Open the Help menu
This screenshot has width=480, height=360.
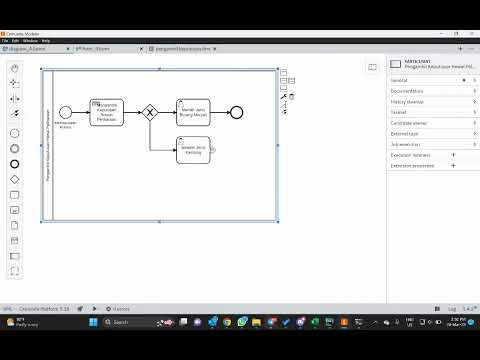click(x=46, y=41)
